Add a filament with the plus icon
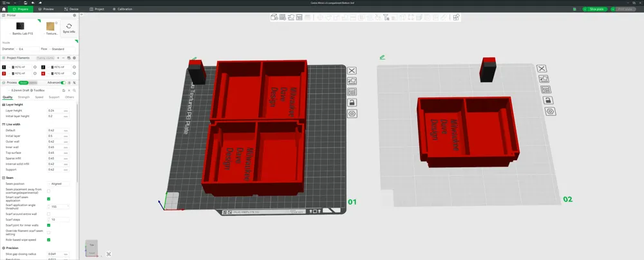Viewport: 644px width, 260px height. coord(58,58)
